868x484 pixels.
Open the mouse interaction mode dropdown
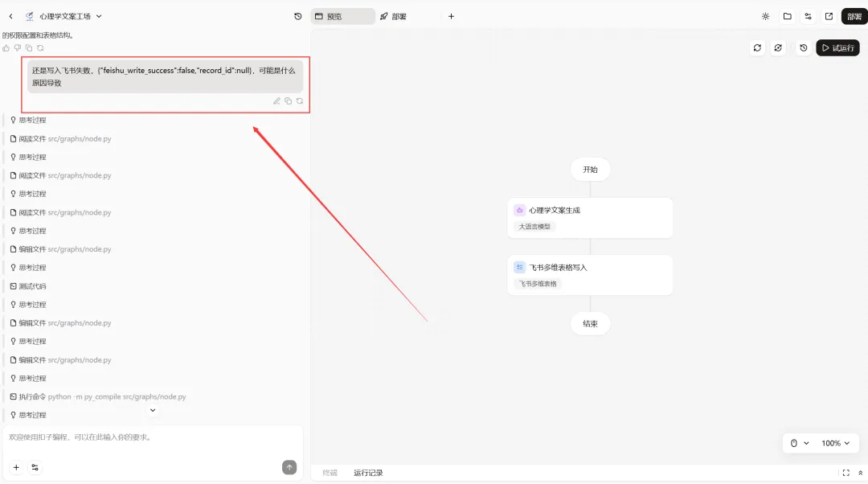pyautogui.click(x=800, y=443)
